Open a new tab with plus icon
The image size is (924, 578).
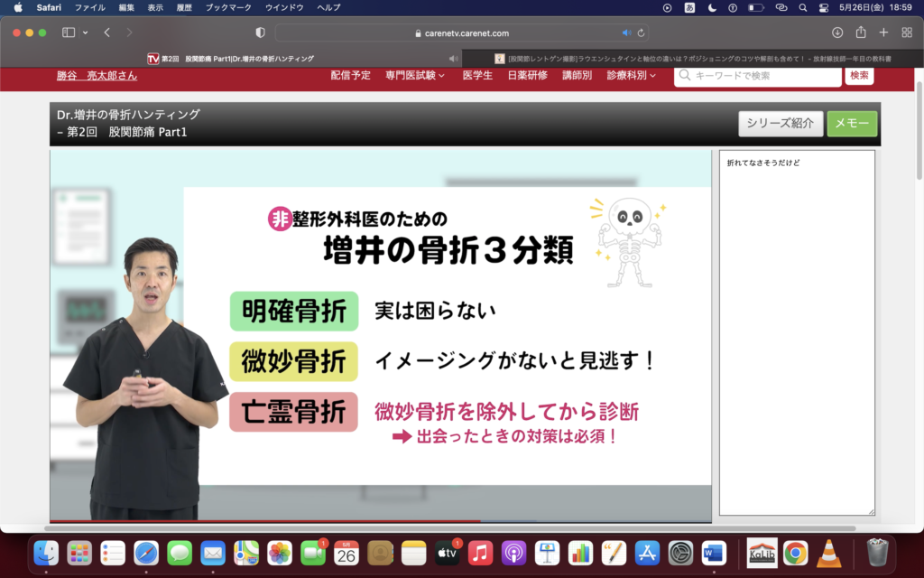[x=884, y=33]
